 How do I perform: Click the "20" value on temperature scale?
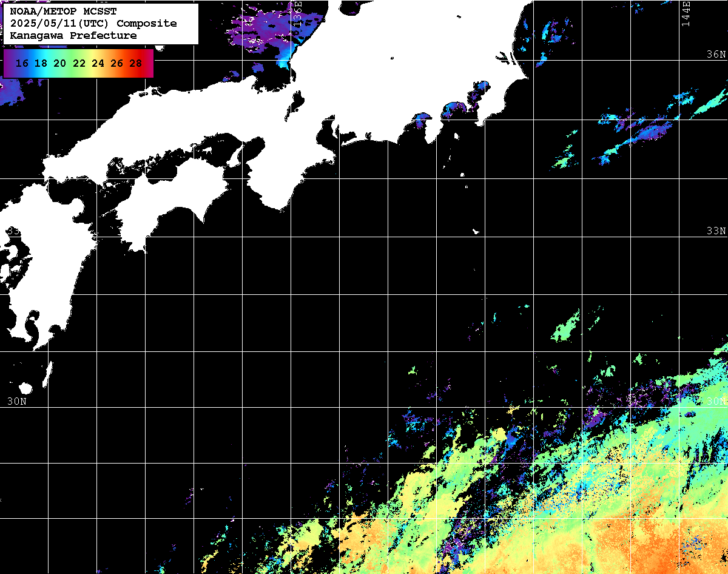tap(60, 63)
